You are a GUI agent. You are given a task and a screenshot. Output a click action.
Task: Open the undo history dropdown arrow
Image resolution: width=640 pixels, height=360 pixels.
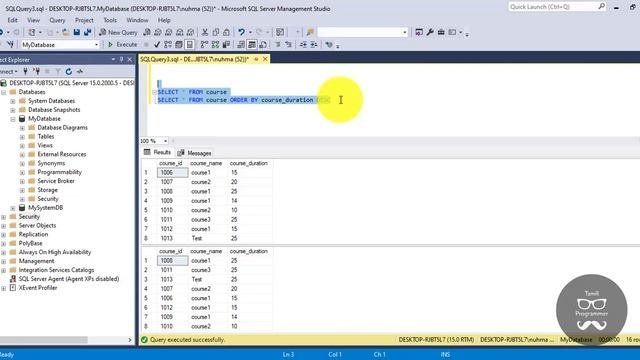coord(250,32)
